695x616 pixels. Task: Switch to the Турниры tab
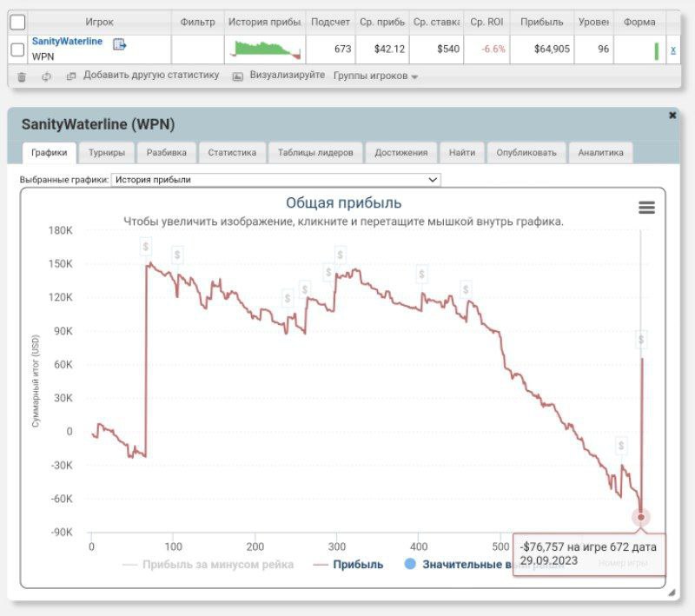[x=107, y=153]
